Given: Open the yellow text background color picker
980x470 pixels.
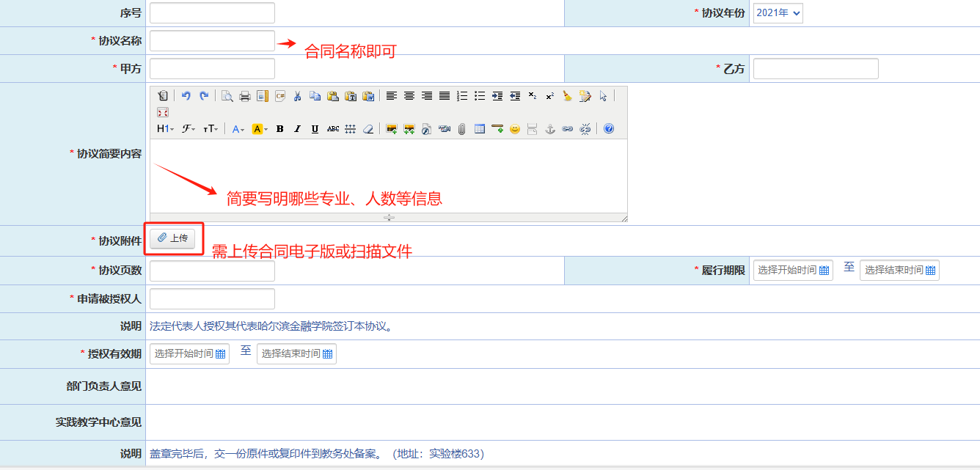Looking at the screenshot, I should coord(260,129).
